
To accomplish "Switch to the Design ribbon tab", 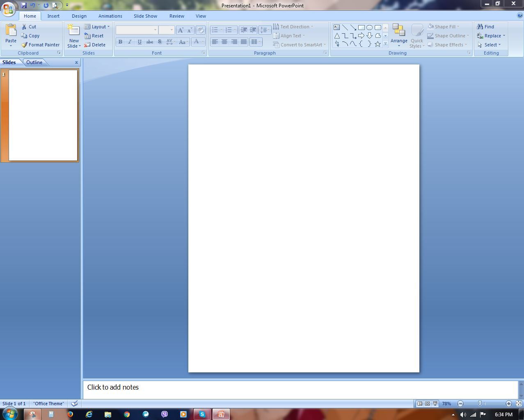I will pos(79,16).
